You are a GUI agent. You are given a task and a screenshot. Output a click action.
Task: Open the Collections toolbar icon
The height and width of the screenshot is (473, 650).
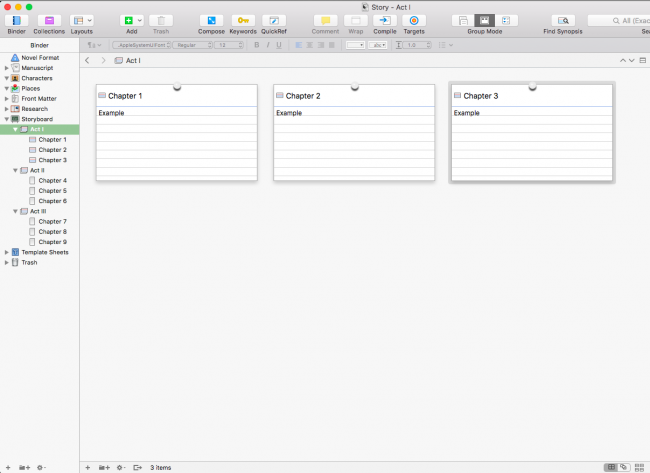pos(49,20)
